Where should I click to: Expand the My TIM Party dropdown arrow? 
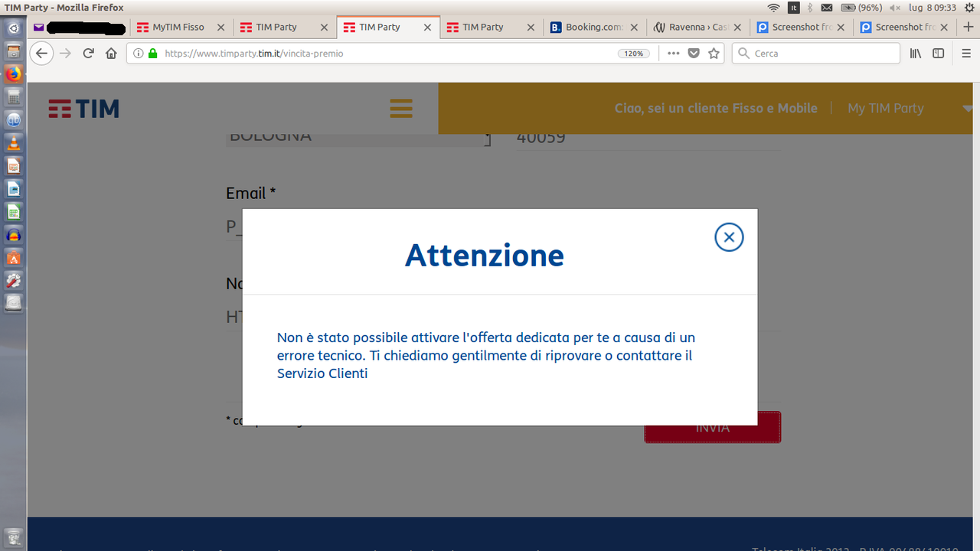(x=967, y=109)
